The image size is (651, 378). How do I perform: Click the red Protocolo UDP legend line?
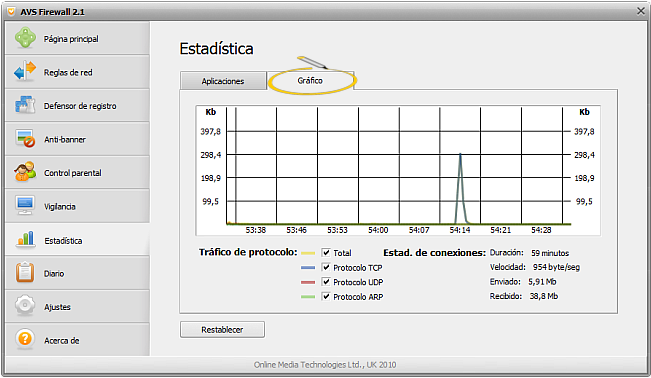point(308,282)
